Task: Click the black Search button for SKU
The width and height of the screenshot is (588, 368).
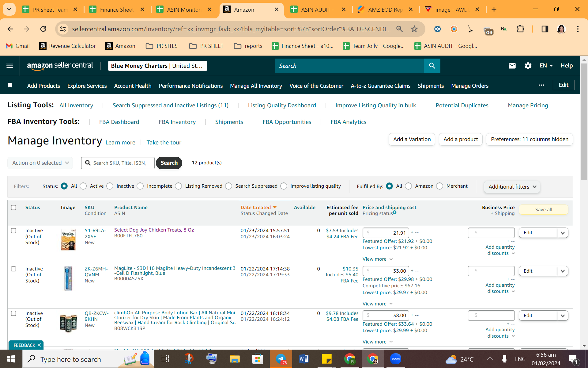Action: [x=169, y=163]
